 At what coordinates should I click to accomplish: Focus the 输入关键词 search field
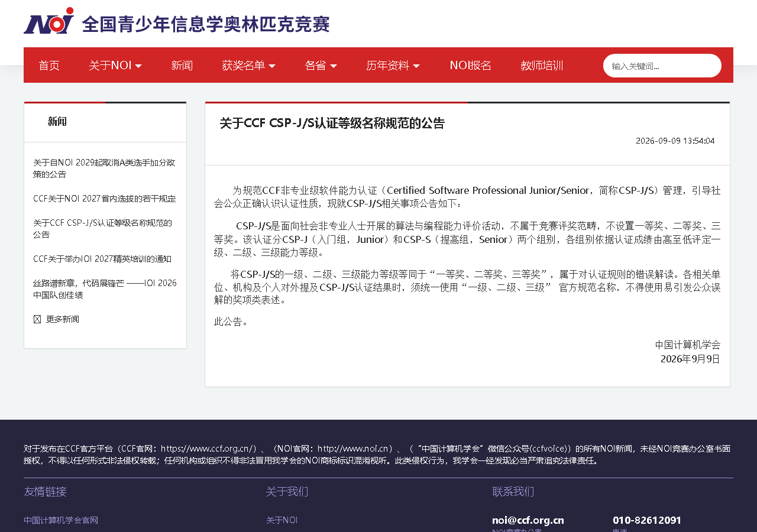(x=662, y=66)
